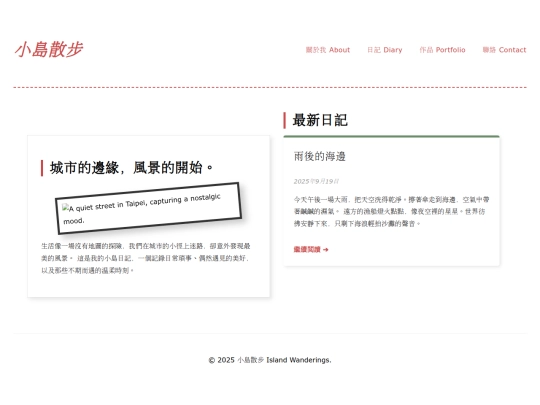Open the 聯絡 Contact nav link
Image resolution: width=540 pixels, height=405 pixels.
pyautogui.click(x=504, y=50)
